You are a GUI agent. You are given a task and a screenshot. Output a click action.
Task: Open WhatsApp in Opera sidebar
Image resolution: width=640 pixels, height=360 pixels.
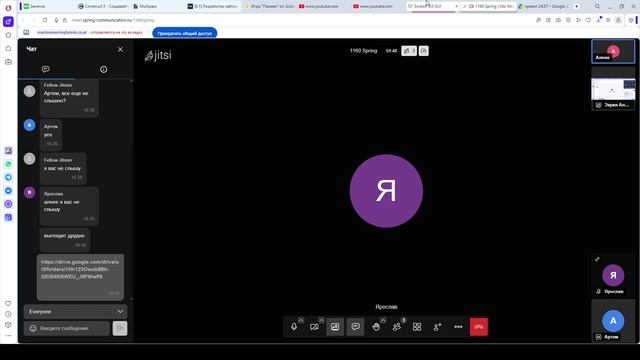click(x=8, y=164)
